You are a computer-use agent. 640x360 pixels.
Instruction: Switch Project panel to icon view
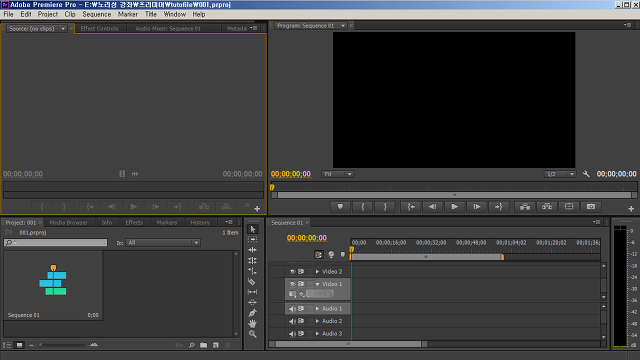tap(19, 345)
